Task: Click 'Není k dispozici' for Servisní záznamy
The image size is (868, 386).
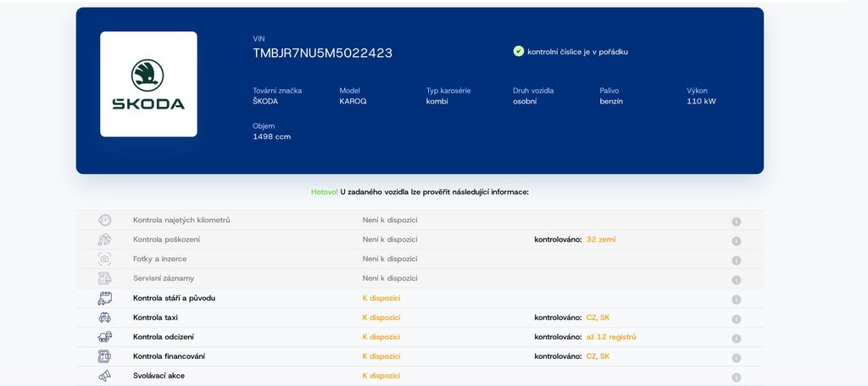Action: point(390,278)
